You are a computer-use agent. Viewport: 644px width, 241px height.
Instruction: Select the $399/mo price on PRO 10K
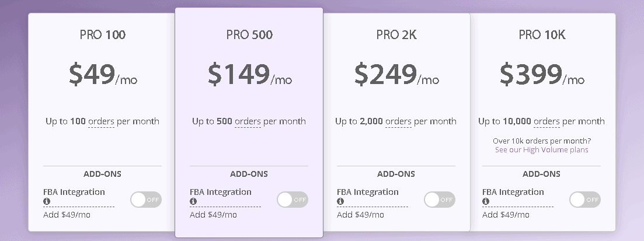[542, 75]
